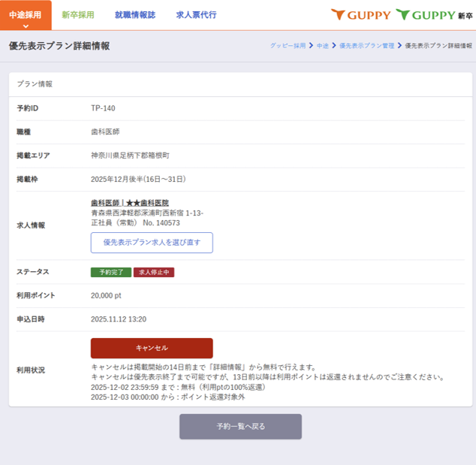The width and height of the screenshot is (476, 465).
Task: Click the red 求人停止中 status badge
Action: tap(154, 272)
